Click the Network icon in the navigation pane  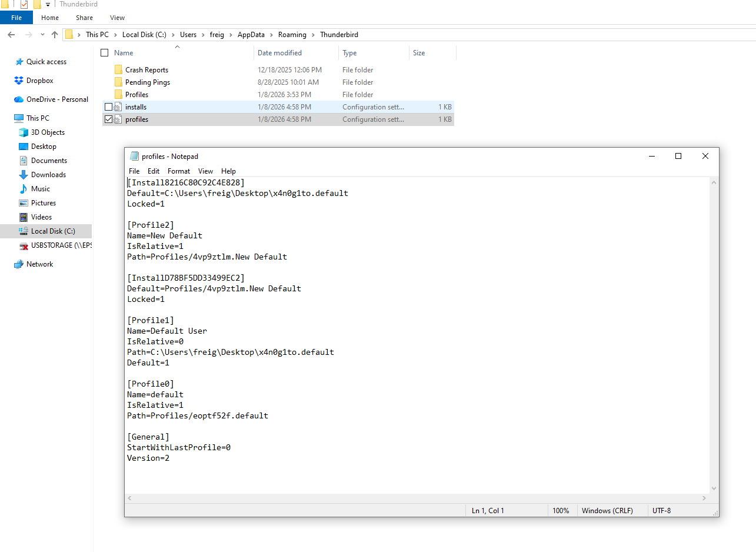tap(19, 264)
